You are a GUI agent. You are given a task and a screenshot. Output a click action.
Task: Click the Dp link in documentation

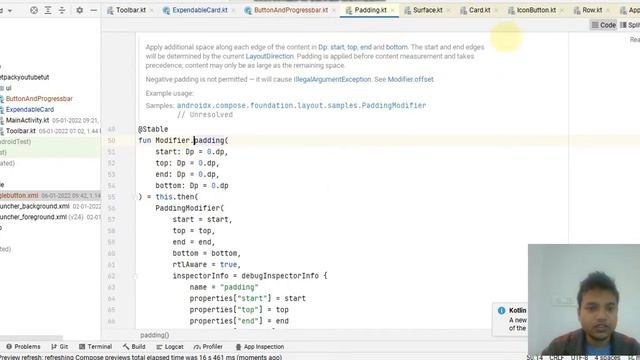pyautogui.click(x=322, y=47)
